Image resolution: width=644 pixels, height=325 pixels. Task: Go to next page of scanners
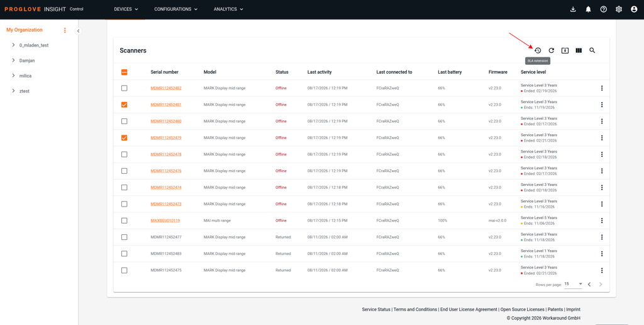click(x=601, y=284)
